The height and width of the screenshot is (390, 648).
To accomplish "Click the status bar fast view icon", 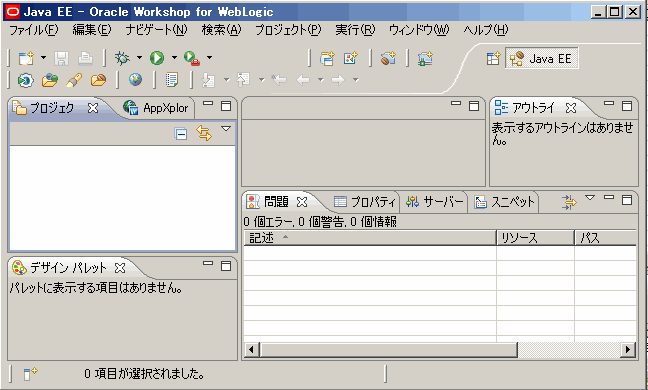I will (30, 374).
